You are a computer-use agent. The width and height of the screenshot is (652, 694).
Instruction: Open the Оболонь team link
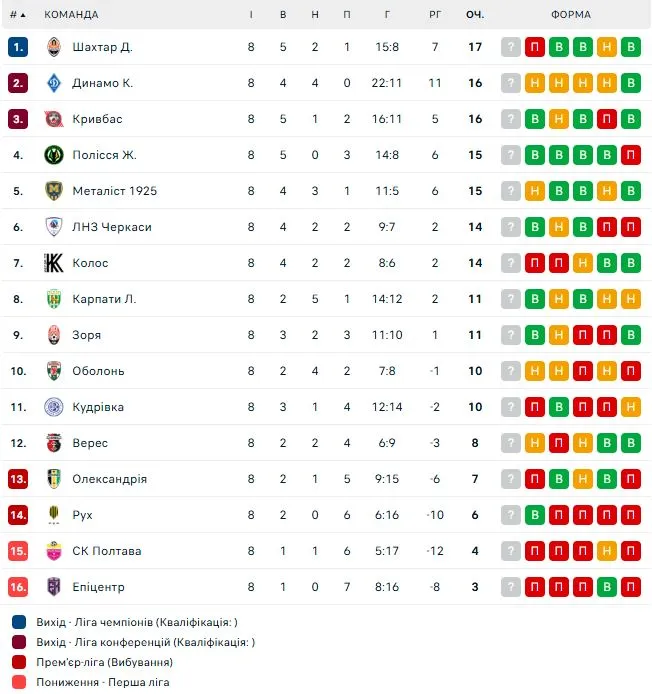click(x=98, y=371)
